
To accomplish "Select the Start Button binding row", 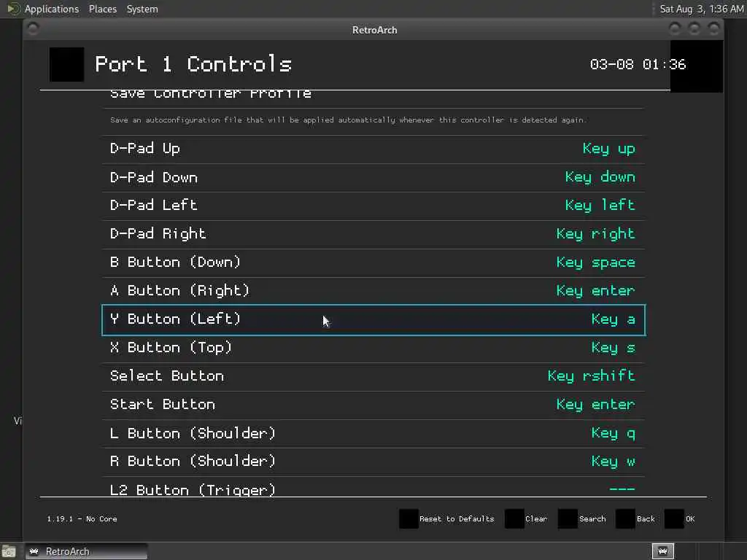I will tap(373, 405).
